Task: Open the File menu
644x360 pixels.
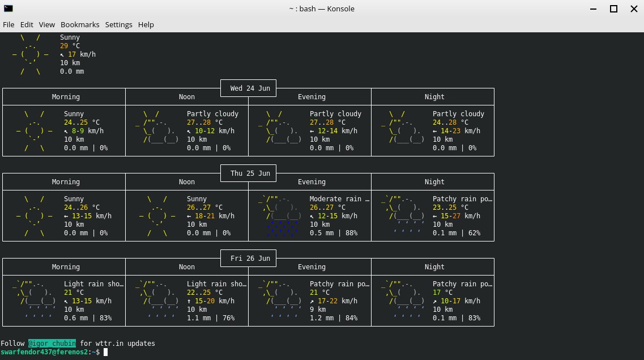Action: tap(8, 24)
